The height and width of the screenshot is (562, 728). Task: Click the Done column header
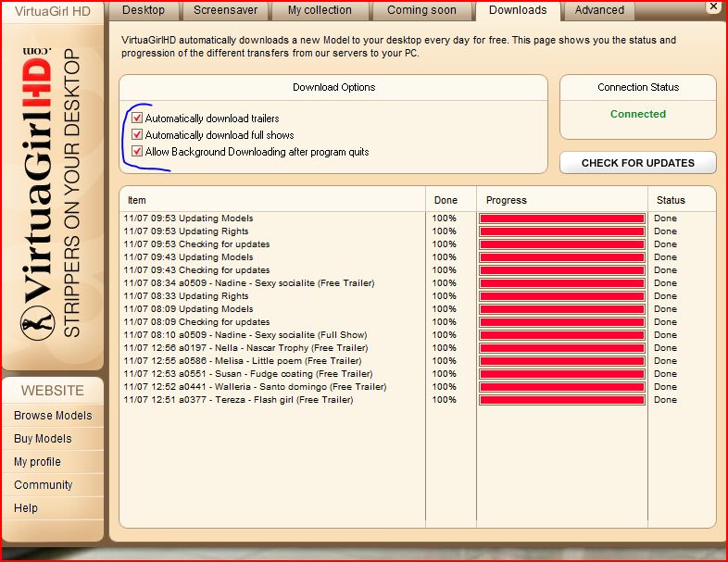446,201
